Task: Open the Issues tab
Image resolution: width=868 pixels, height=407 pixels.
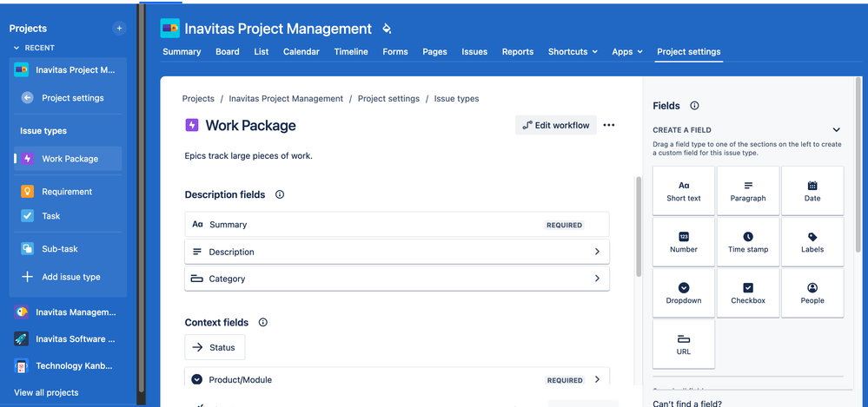Action: point(474,51)
